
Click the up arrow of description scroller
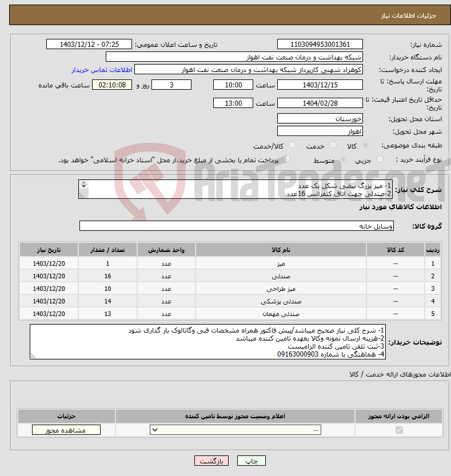[x=84, y=183]
